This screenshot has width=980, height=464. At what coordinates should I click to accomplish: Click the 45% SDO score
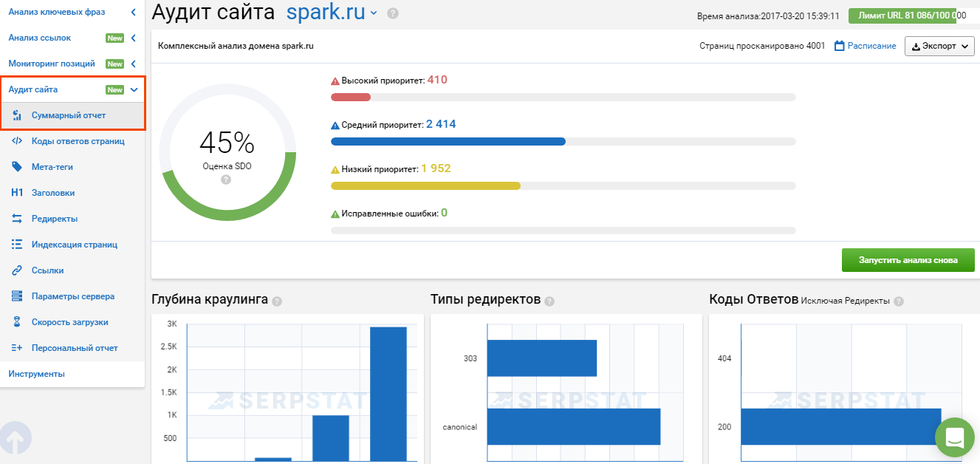[227, 142]
